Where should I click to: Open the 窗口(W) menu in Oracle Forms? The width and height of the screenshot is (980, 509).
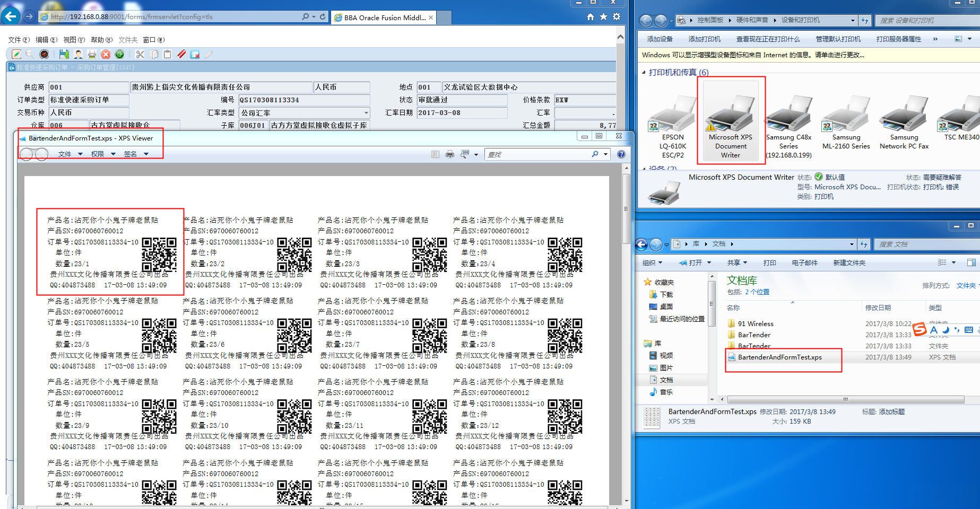(154, 40)
